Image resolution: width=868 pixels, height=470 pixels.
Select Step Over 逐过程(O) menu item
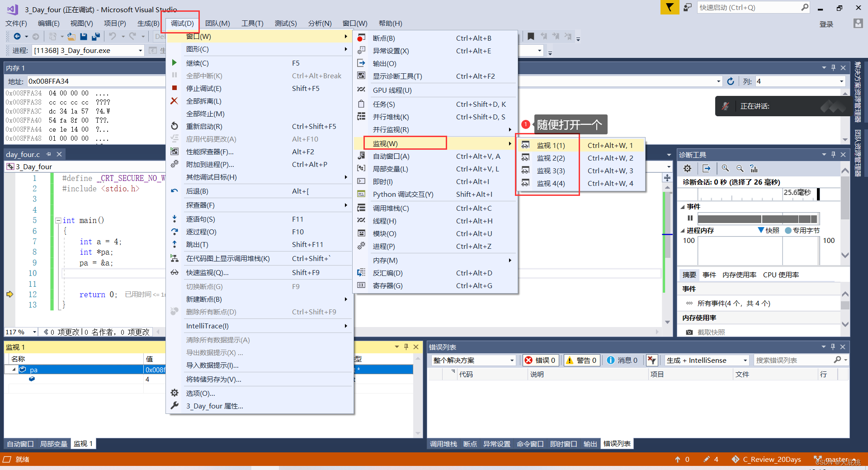click(259, 232)
